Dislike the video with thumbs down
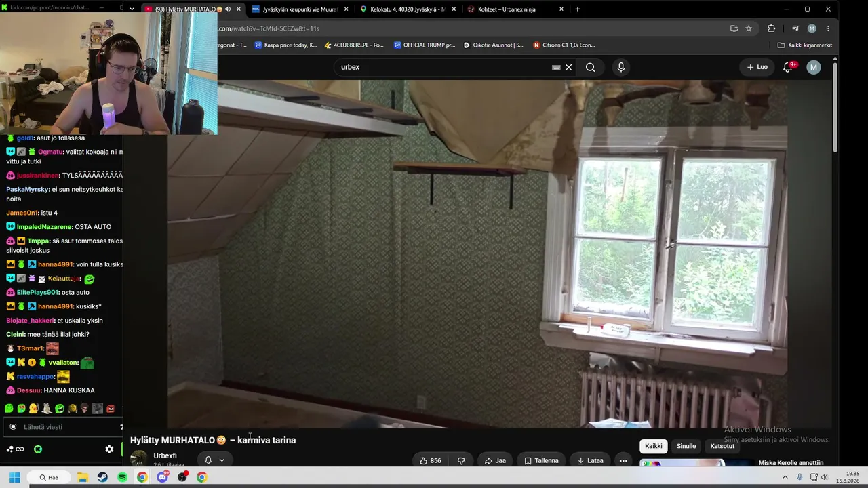The width and height of the screenshot is (868, 488). coord(461,461)
